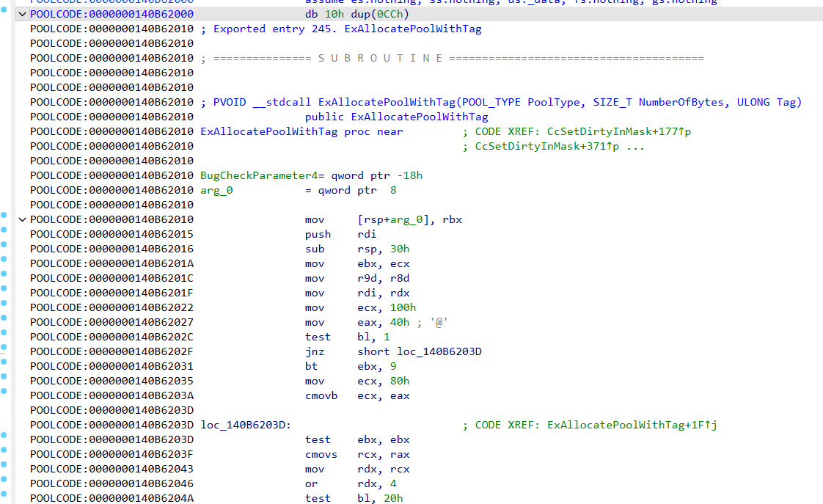The height and width of the screenshot is (504, 823).
Task: Toggle breakpoint dot beside address 140B6201C
Action: tap(4, 274)
